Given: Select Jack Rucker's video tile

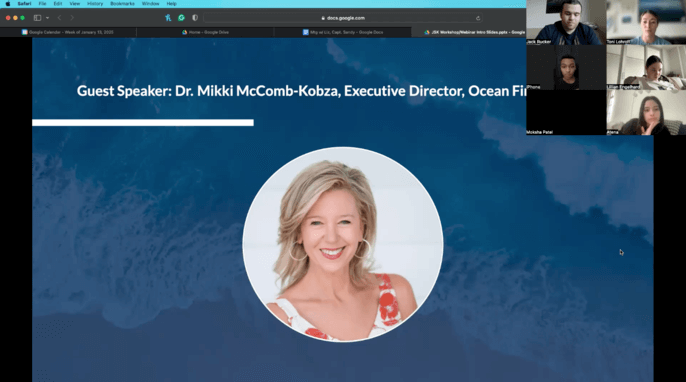Looking at the screenshot, I should tap(566, 22).
